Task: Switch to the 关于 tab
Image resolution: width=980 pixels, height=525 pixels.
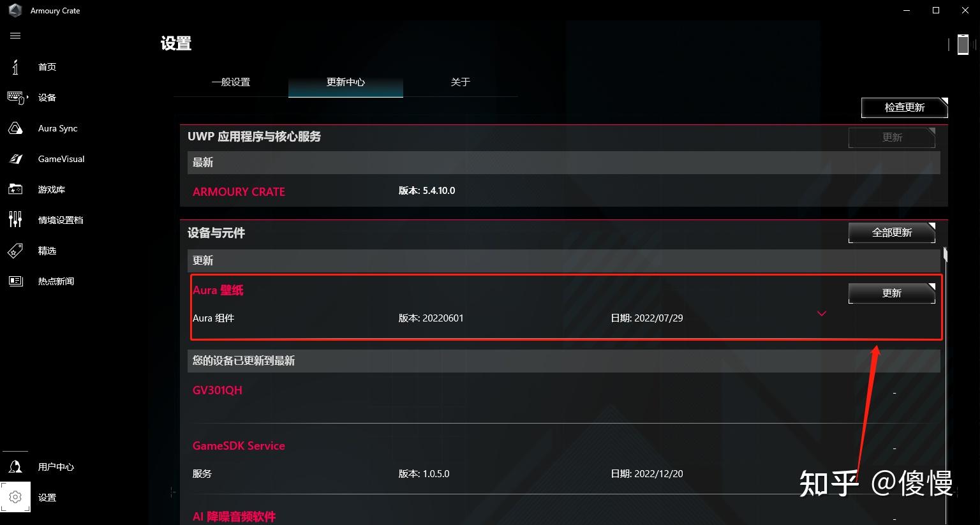Action: [461, 82]
